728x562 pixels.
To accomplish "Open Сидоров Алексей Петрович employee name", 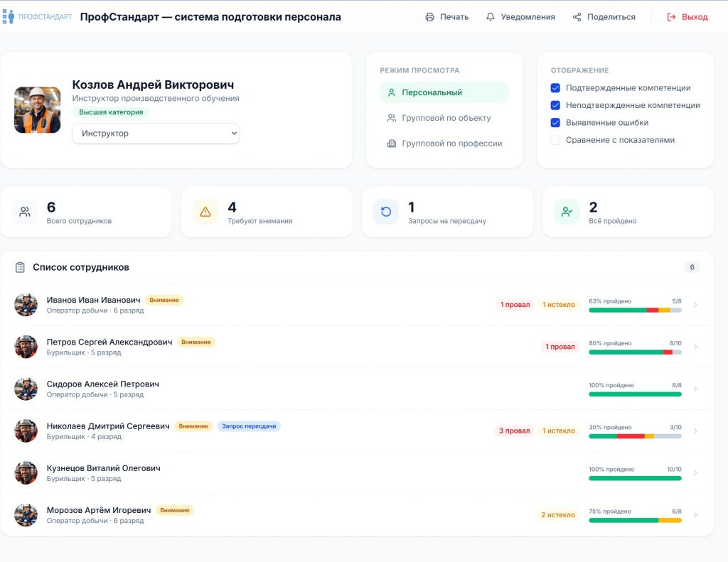I will [103, 384].
